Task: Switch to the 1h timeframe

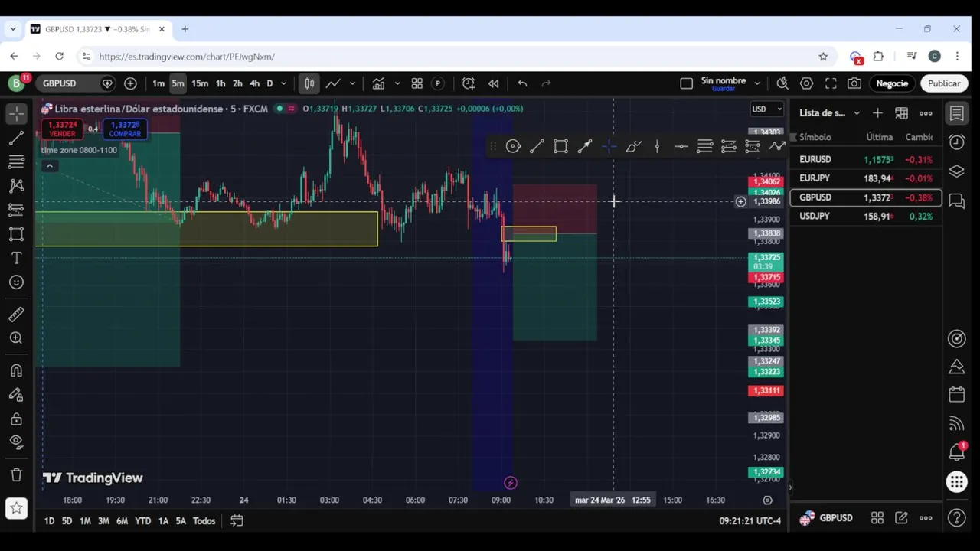Action: coord(220,83)
